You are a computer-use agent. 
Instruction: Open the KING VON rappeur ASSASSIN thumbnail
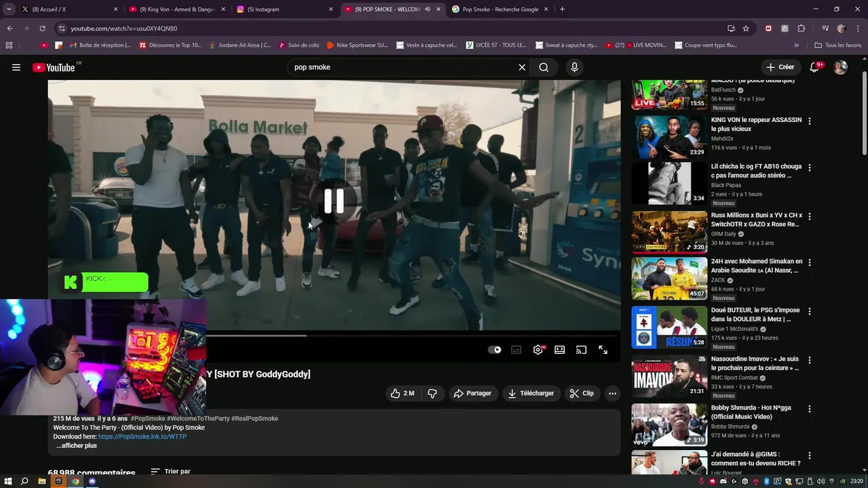tap(669, 137)
